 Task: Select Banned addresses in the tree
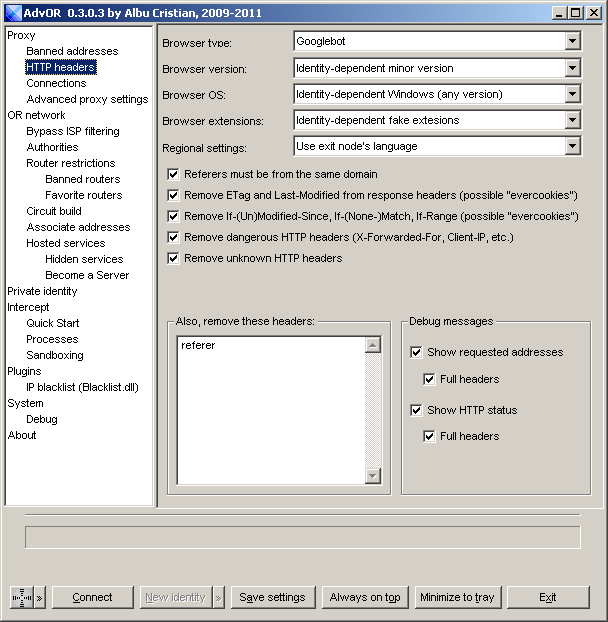72,51
